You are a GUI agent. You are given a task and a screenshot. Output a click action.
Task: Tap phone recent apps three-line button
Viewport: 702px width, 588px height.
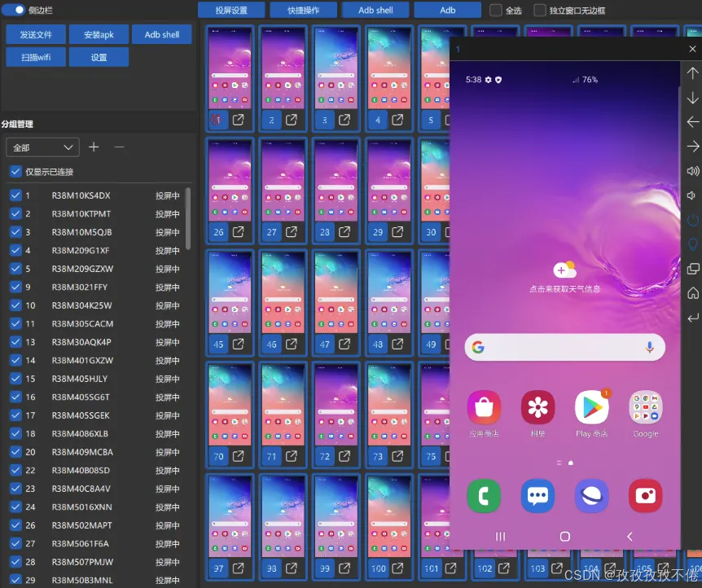pyautogui.click(x=500, y=536)
